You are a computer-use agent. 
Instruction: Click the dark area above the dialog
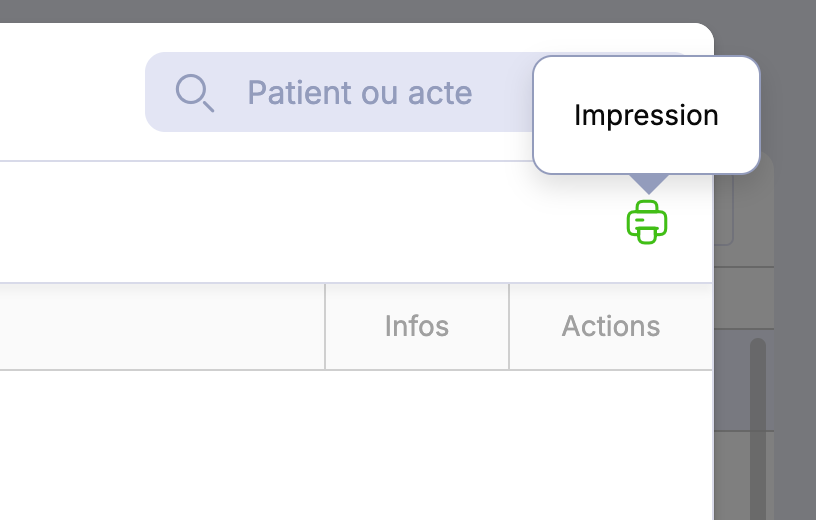[x=400, y=10]
